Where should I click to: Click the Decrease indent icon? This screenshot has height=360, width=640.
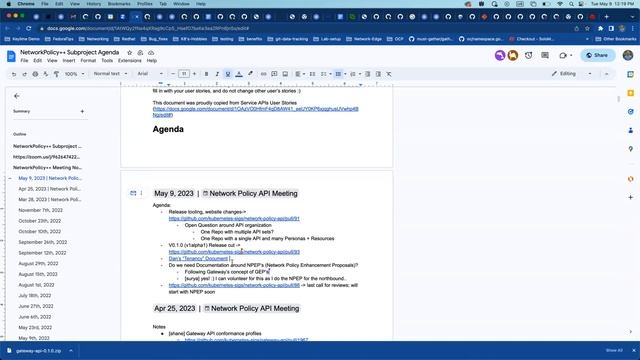[x=367, y=74]
